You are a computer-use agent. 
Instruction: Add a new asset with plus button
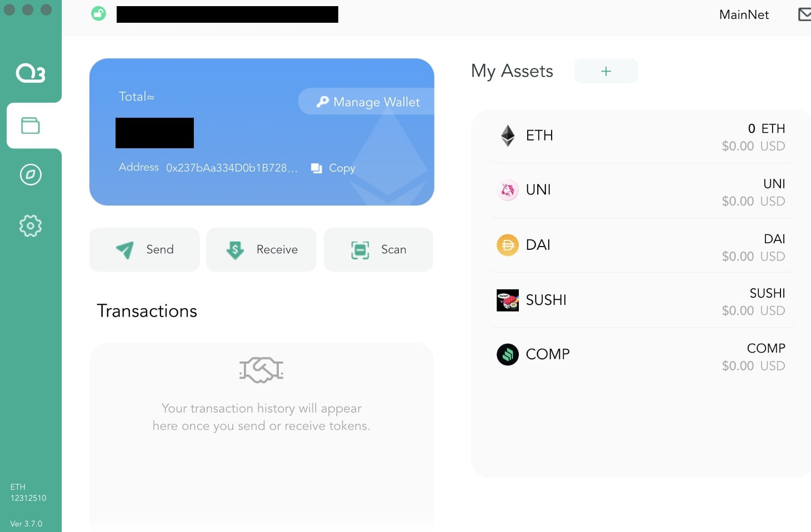(x=606, y=71)
